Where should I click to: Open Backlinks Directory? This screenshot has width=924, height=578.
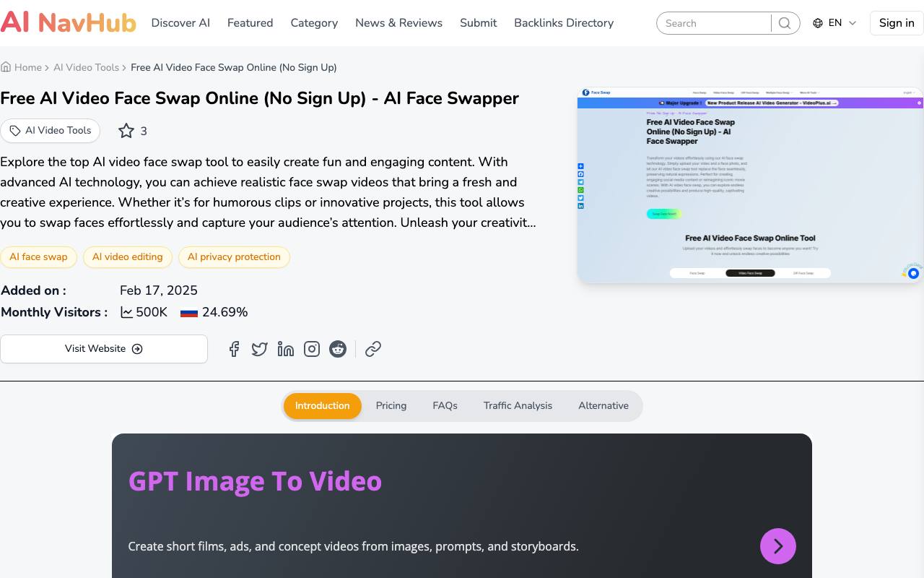click(x=564, y=23)
